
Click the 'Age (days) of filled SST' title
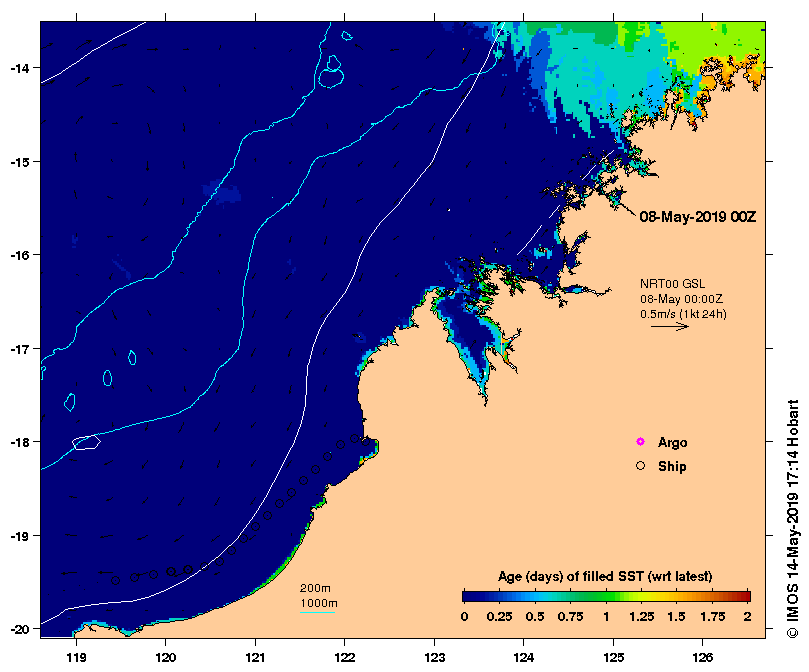point(605,577)
